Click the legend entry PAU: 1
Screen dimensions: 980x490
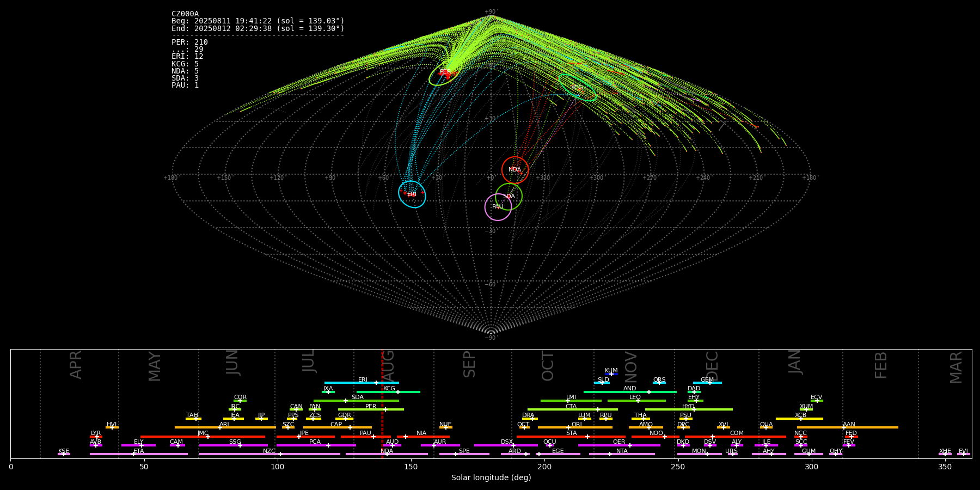185,85
